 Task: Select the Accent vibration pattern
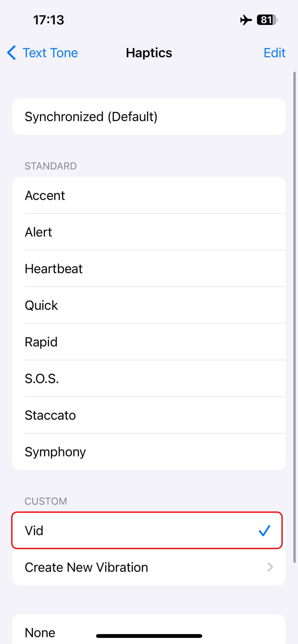[x=149, y=195]
